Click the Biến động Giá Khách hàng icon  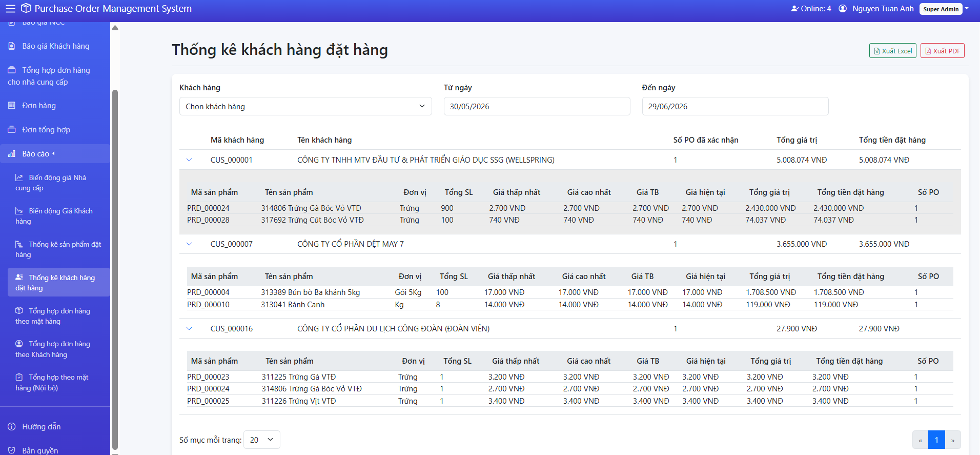point(19,211)
